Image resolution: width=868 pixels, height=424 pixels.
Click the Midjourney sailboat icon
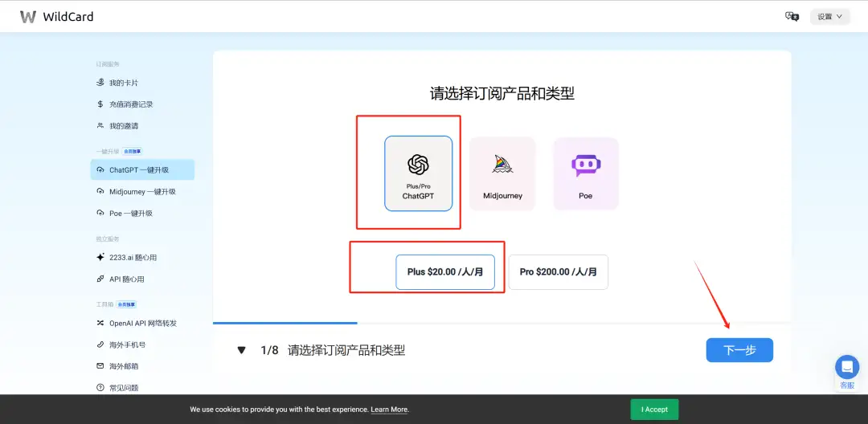pyautogui.click(x=502, y=164)
